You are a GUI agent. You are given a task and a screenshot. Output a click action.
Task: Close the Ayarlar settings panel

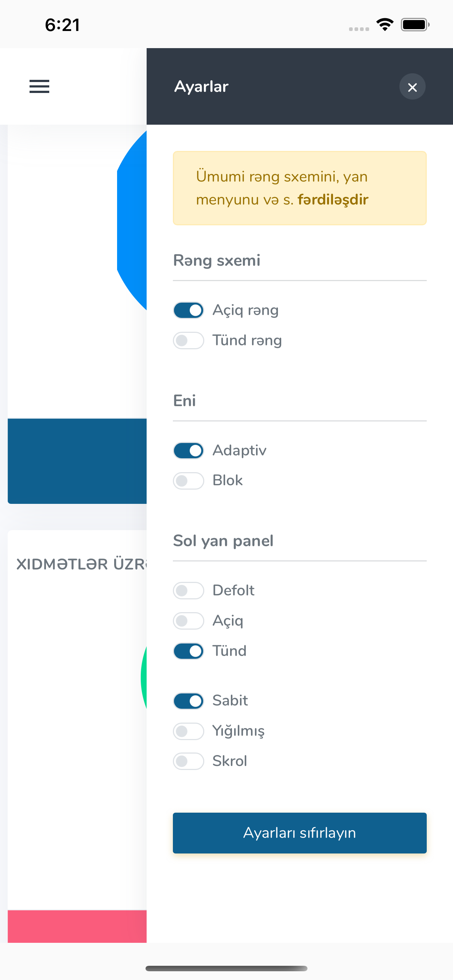click(412, 87)
